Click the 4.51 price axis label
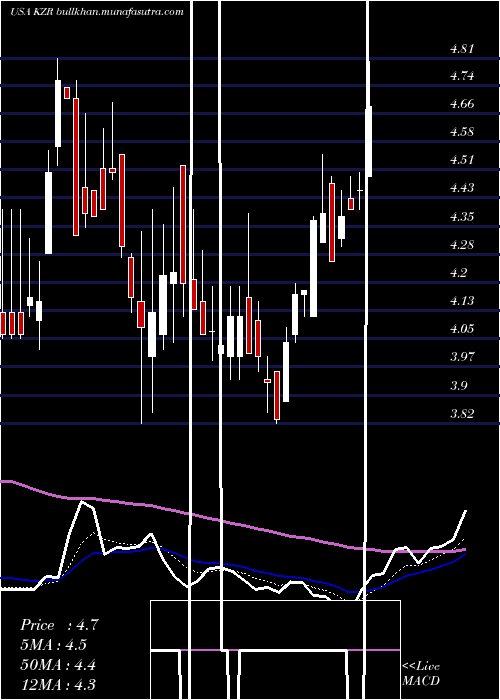The height and width of the screenshot is (700, 500). click(x=462, y=160)
